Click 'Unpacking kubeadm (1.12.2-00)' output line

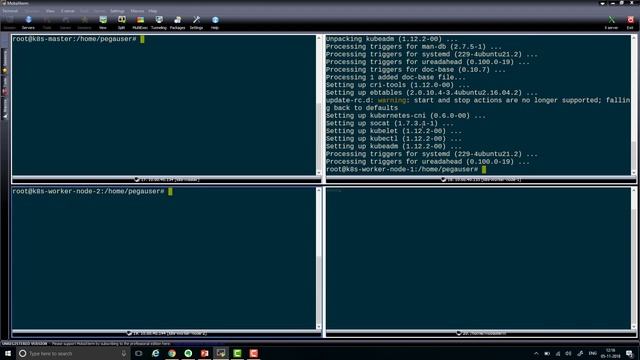click(x=391, y=39)
